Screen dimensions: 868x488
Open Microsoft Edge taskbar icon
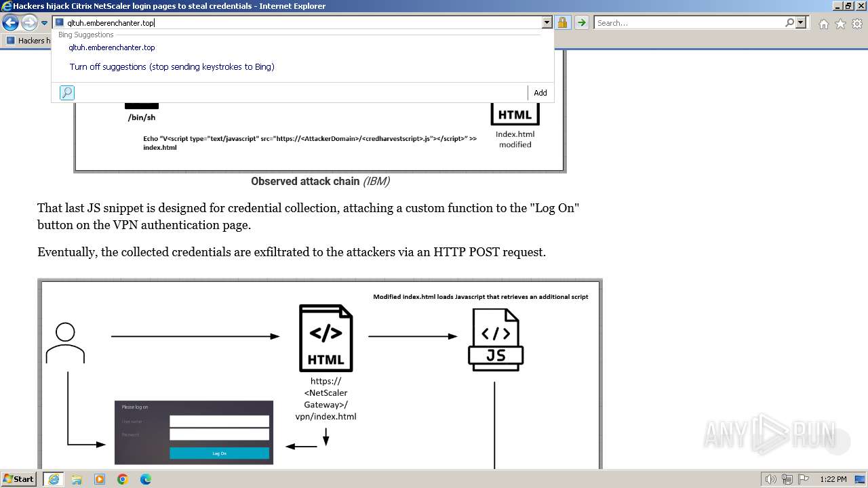point(146,479)
